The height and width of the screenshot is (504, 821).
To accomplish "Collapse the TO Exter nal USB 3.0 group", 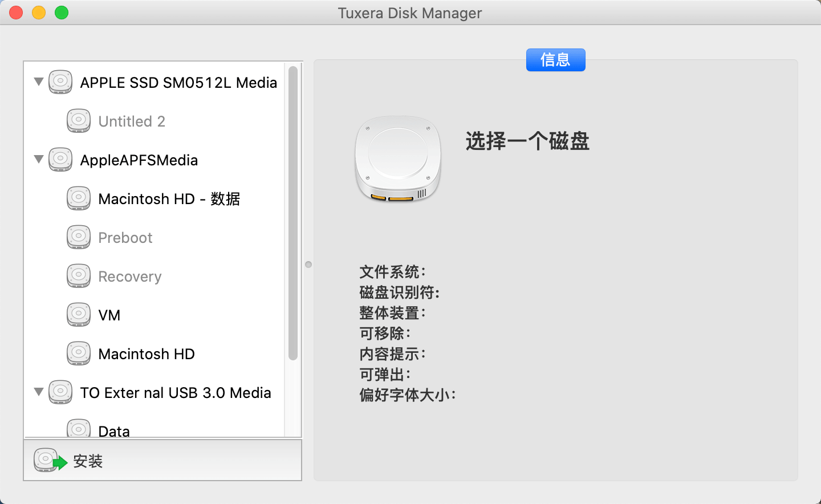I will pyautogui.click(x=39, y=392).
